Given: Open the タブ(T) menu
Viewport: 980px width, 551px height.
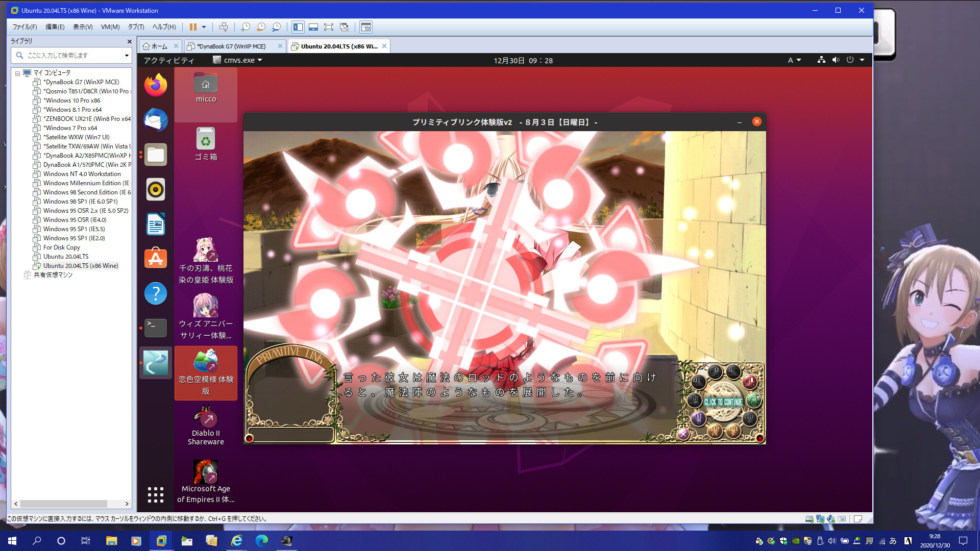Looking at the screenshot, I should coord(136,27).
